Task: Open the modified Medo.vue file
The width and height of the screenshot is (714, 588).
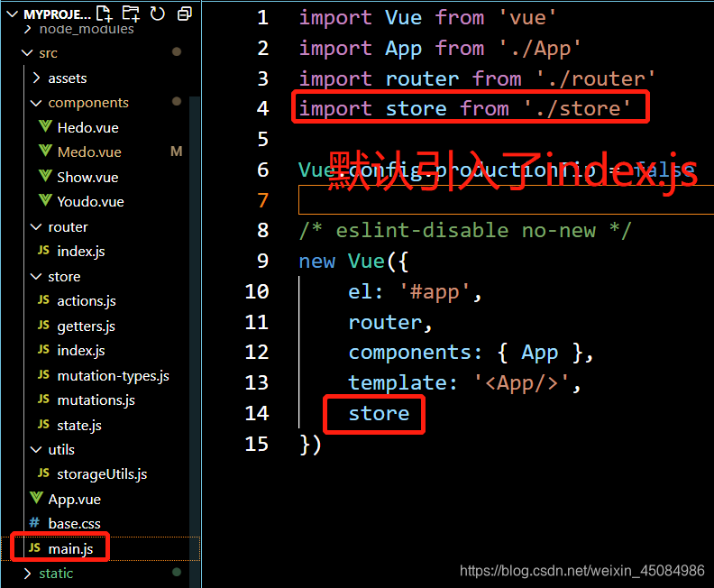Action: [x=89, y=152]
